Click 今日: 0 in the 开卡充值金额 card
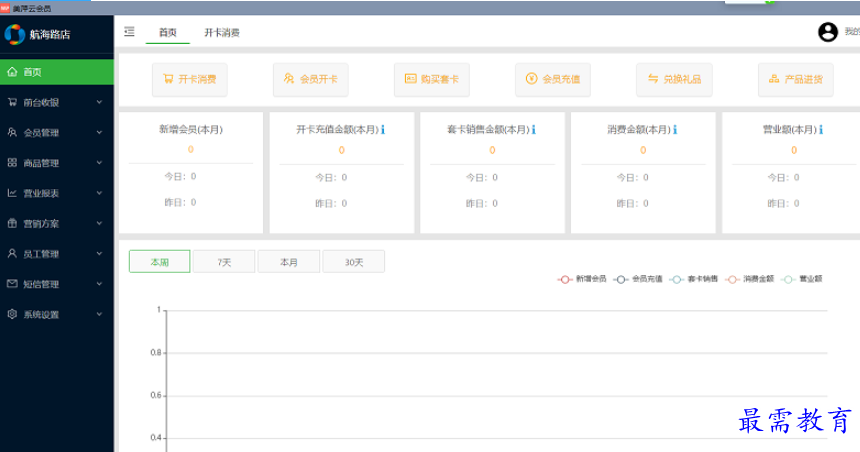 331,177
